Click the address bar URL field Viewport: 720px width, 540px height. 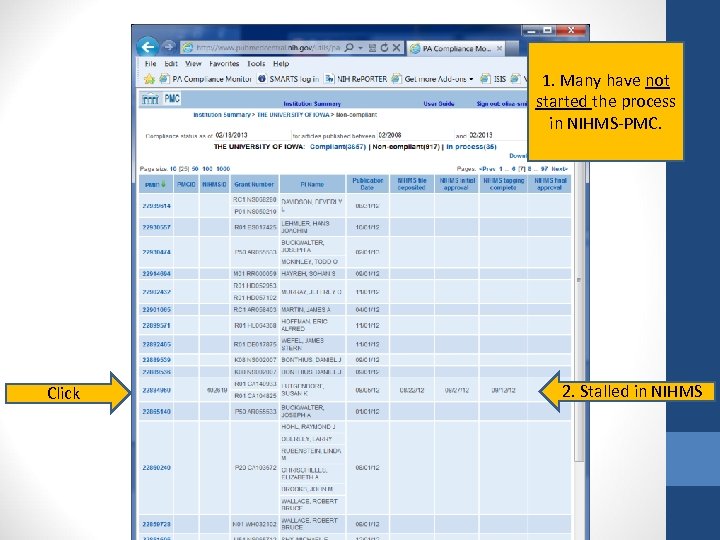click(x=268, y=47)
